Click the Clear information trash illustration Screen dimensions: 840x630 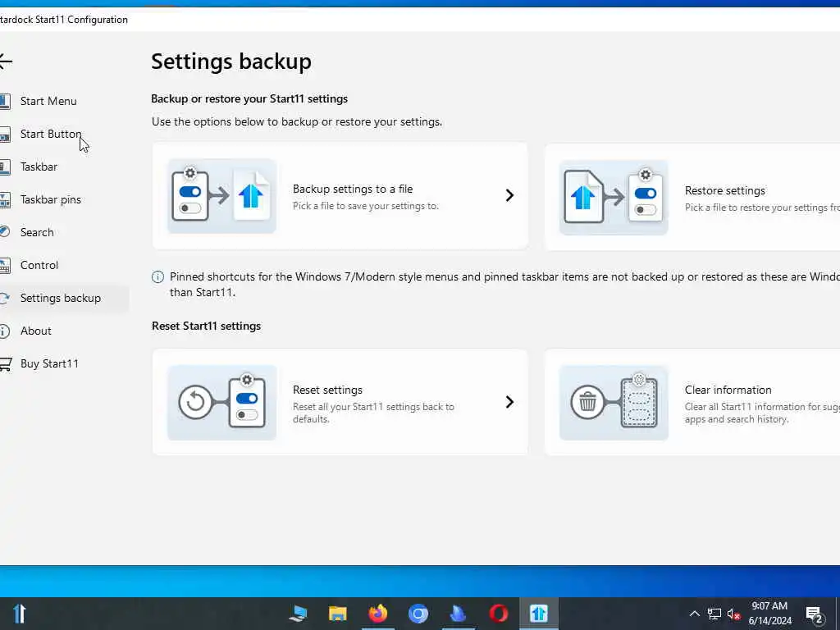pos(614,403)
